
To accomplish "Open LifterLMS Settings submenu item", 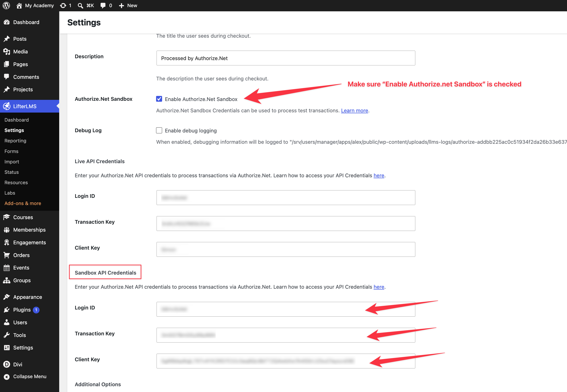I will click(14, 130).
